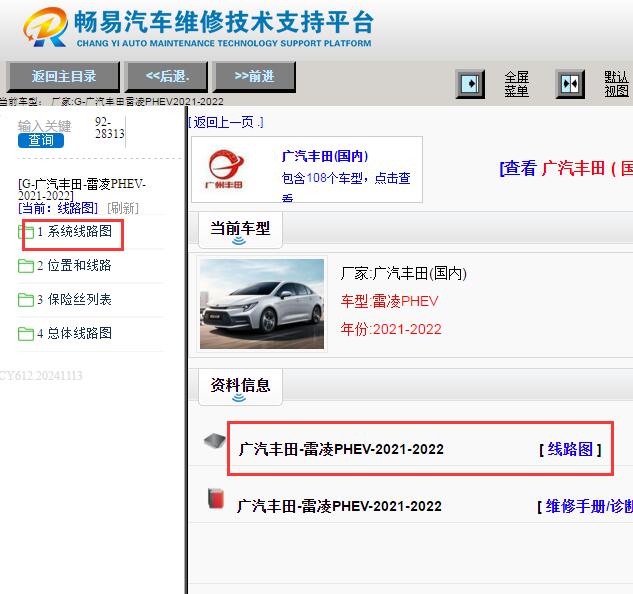Click the 包含108个车型，点击查看 link
This screenshot has height=594, width=633.
click(x=346, y=188)
